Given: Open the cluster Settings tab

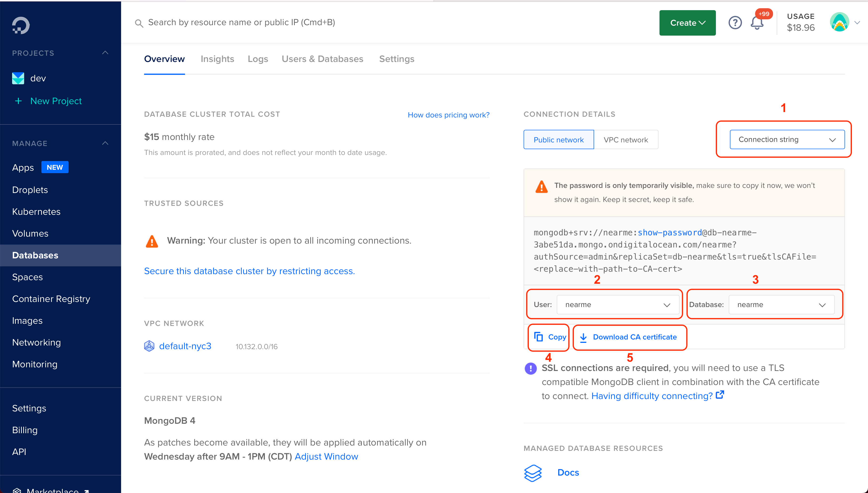Looking at the screenshot, I should 396,59.
